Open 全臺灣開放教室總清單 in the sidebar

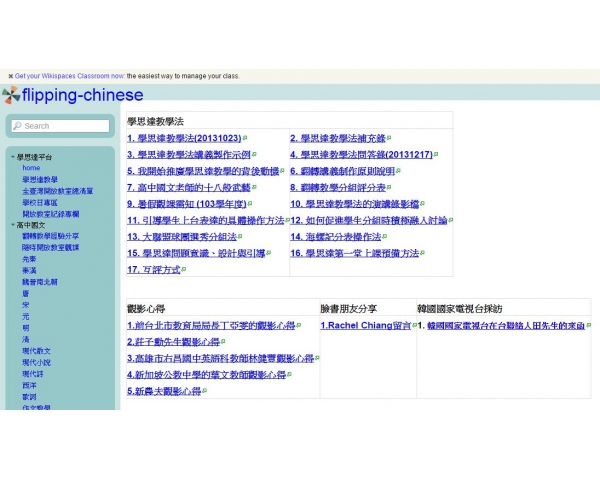click(57, 191)
